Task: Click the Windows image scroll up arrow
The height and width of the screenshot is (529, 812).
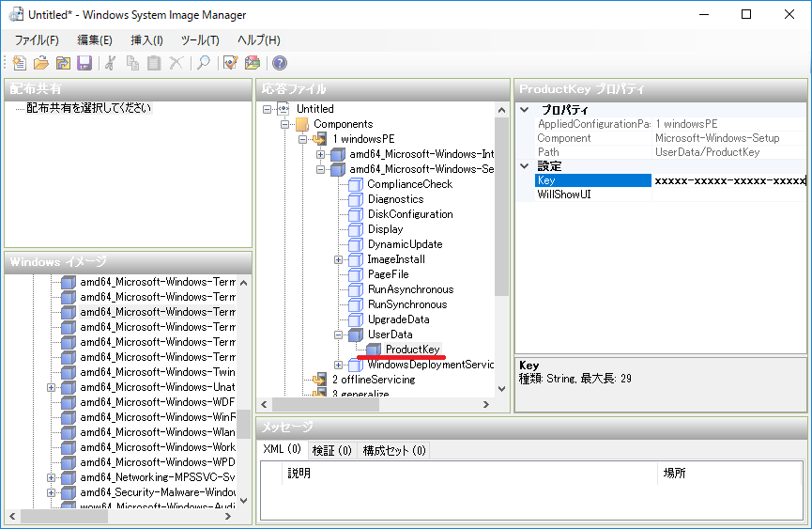Action: (243, 283)
